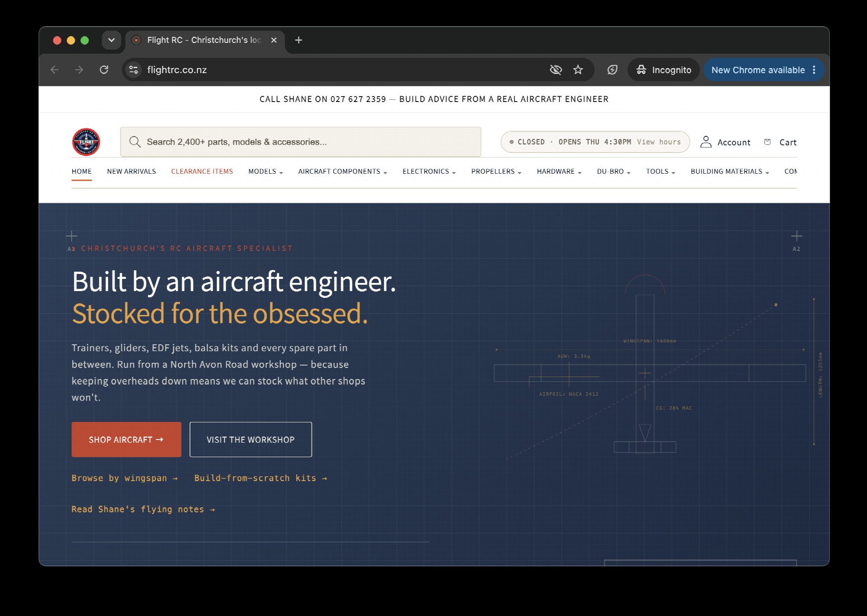Screen dimensions: 867x616
Task: Open Read Shane's flying notes link
Action: tap(143, 509)
